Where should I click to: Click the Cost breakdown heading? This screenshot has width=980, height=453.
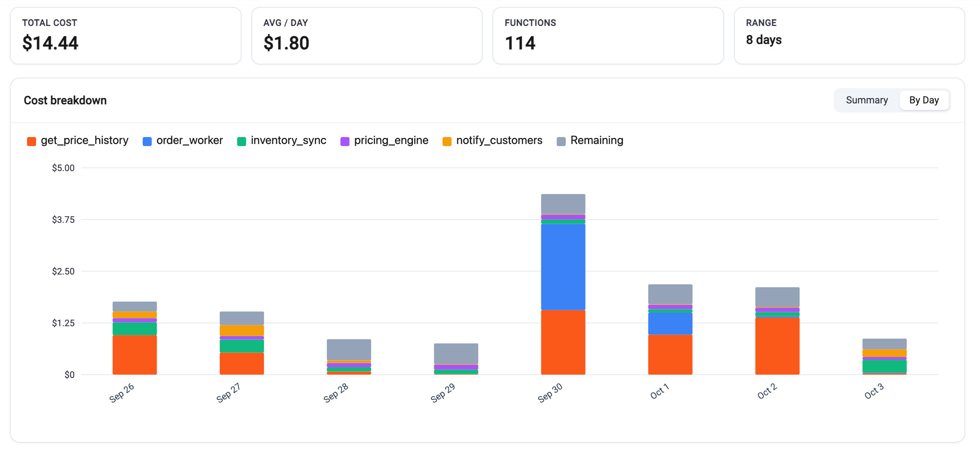(65, 100)
